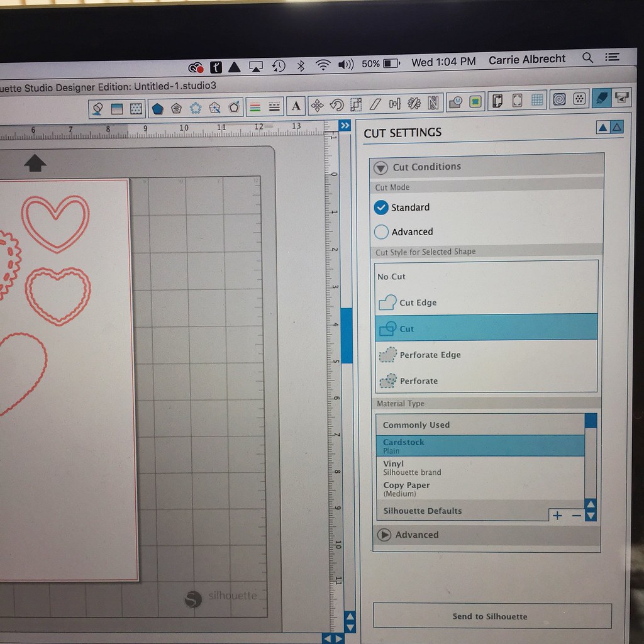Open the Scale window
Viewport: 644px width, 644px height.
pos(356,104)
